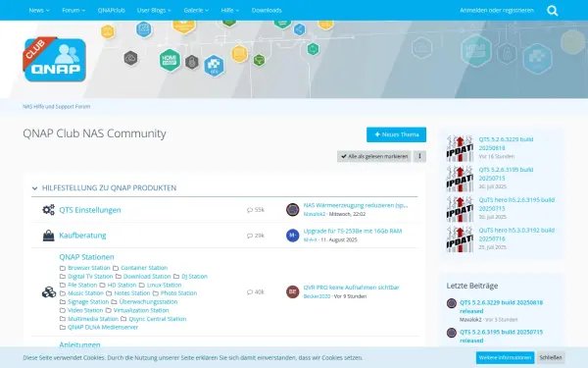This screenshot has width=588, height=368.
Task: Open the Notes Station subforum
Action: [132, 293]
